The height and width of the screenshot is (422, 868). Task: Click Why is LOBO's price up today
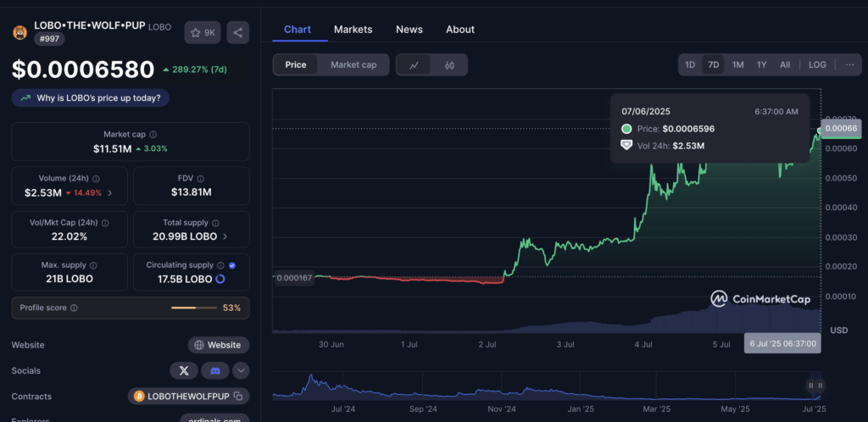point(90,98)
